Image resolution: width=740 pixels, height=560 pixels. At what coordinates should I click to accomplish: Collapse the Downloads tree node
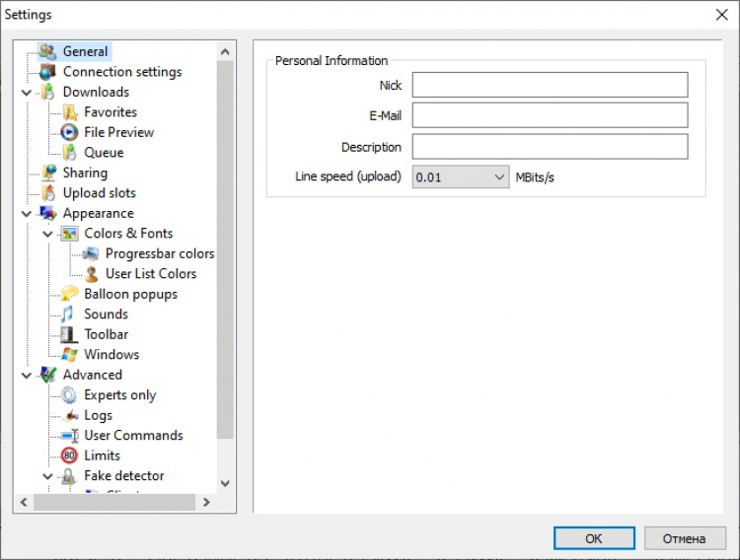coord(27,93)
